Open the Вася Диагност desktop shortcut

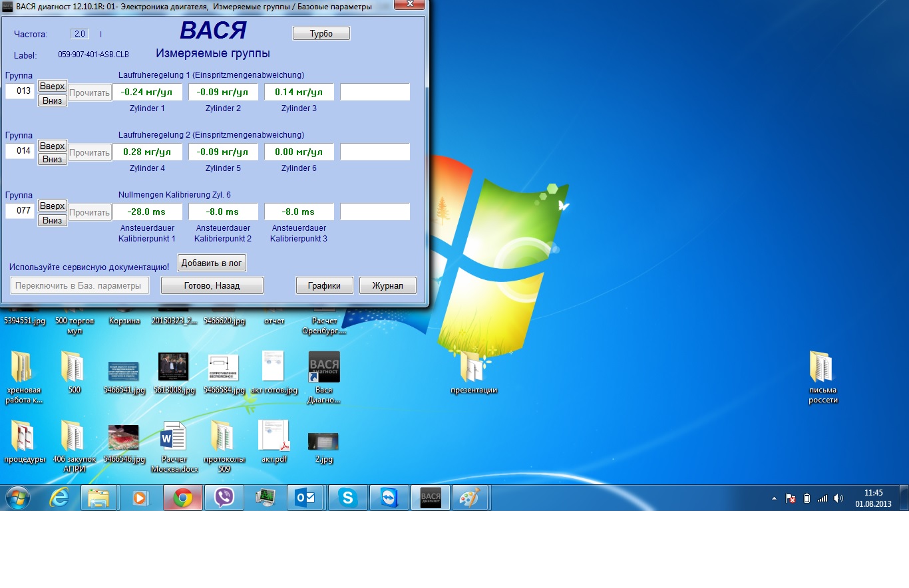[x=324, y=367]
